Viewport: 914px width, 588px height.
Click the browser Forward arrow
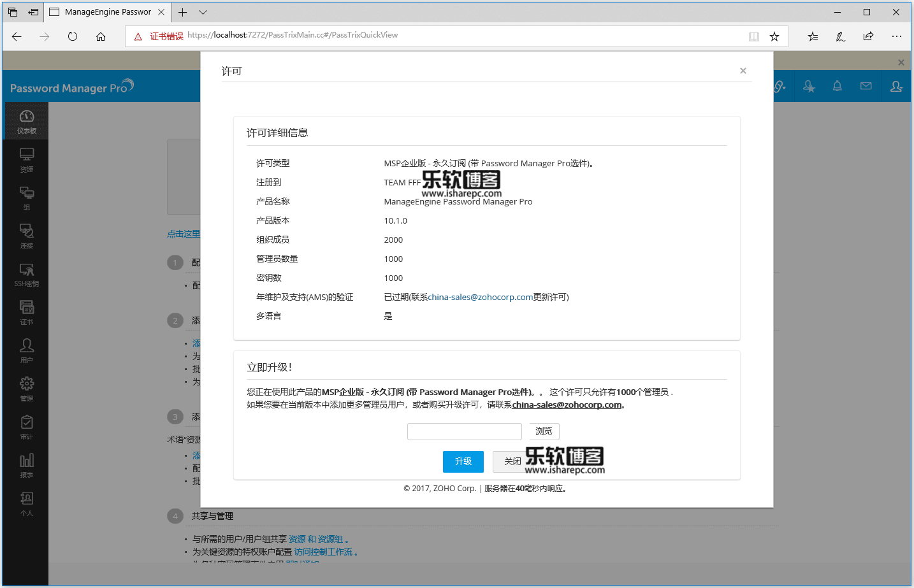tap(45, 36)
